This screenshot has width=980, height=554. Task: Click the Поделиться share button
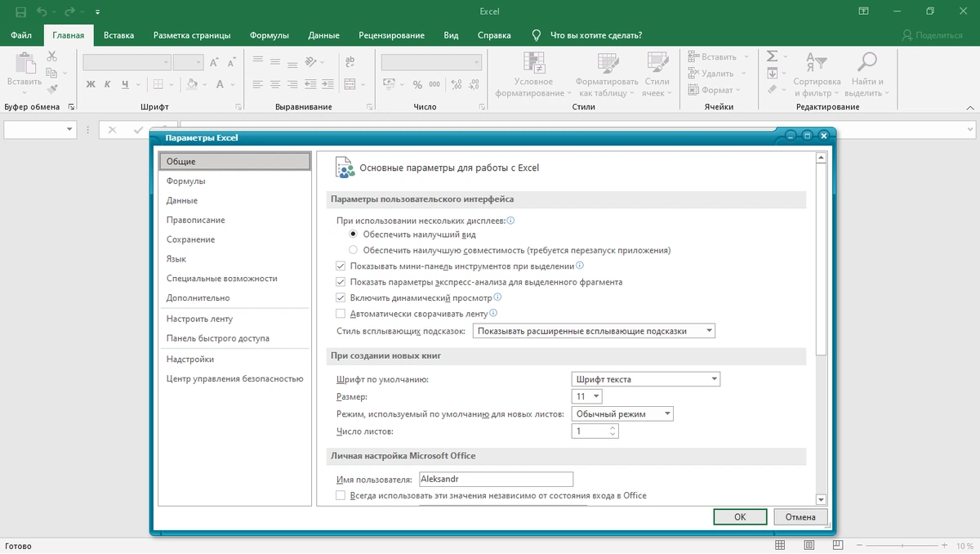click(x=933, y=35)
